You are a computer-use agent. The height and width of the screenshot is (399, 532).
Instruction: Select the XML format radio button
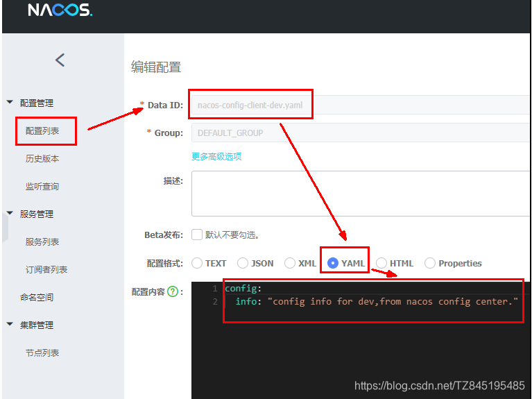tap(290, 263)
